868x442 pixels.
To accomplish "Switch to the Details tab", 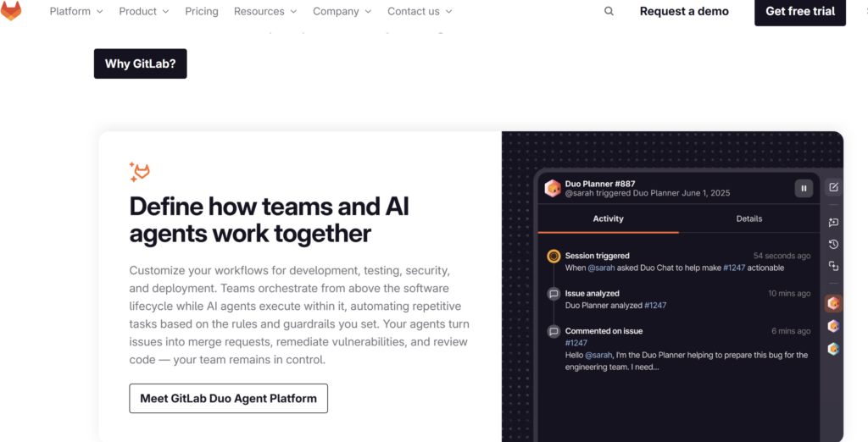I will tap(749, 219).
